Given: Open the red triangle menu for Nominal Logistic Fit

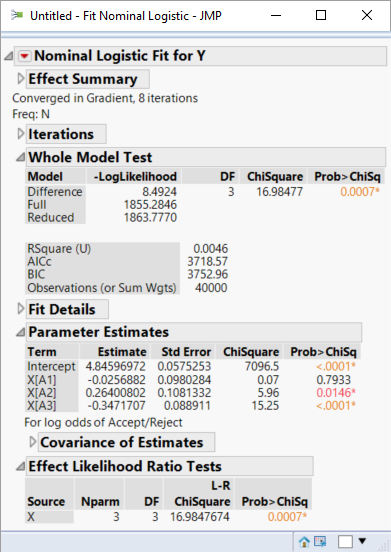Looking at the screenshot, I should tap(24, 56).
